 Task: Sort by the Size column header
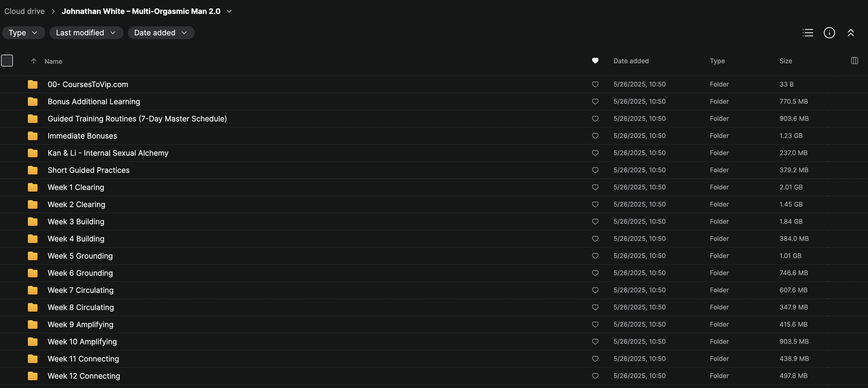785,61
